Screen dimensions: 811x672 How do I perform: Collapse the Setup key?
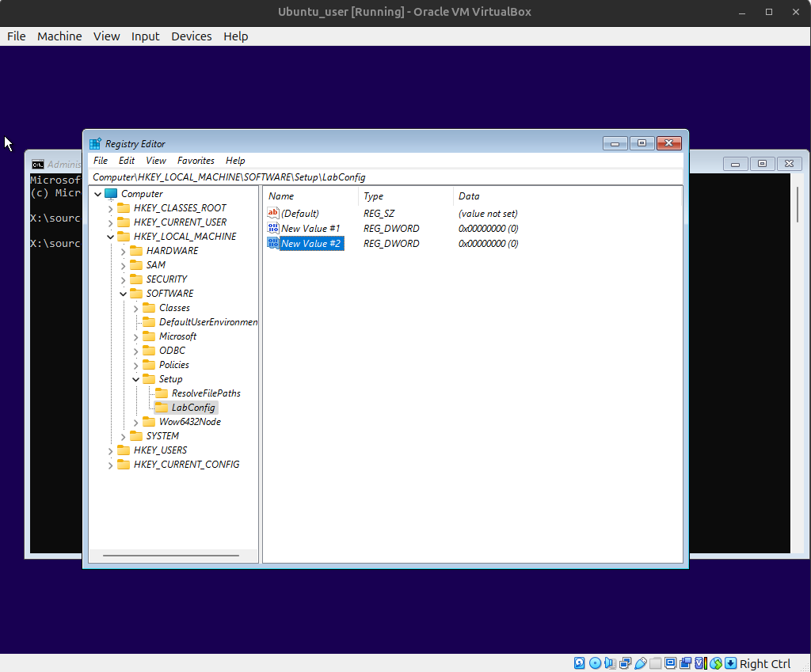pyautogui.click(x=135, y=379)
